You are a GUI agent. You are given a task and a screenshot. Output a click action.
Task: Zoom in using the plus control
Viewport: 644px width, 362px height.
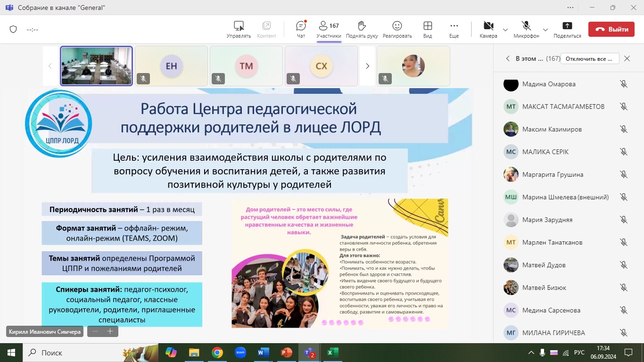(110, 331)
